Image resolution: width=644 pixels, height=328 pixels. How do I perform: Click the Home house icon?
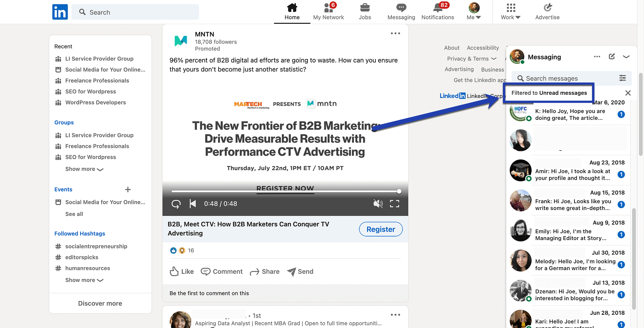[292, 7]
